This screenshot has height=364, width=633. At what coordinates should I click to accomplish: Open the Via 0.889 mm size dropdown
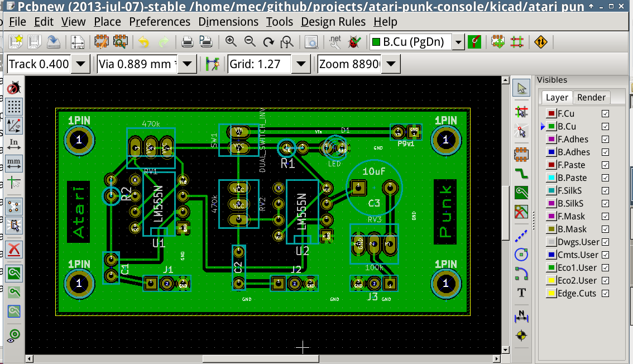point(188,64)
